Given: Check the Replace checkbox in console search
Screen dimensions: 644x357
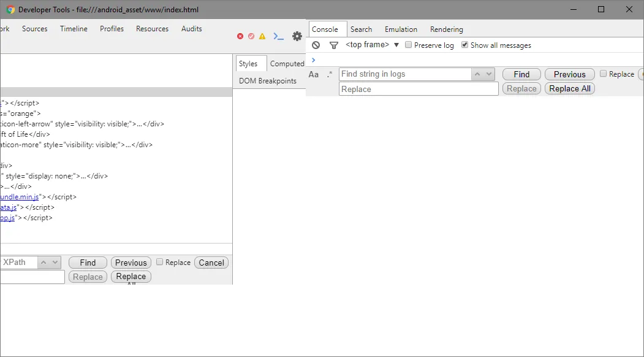Looking at the screenshot, I should pyautogui.click(x=603, y=74).
